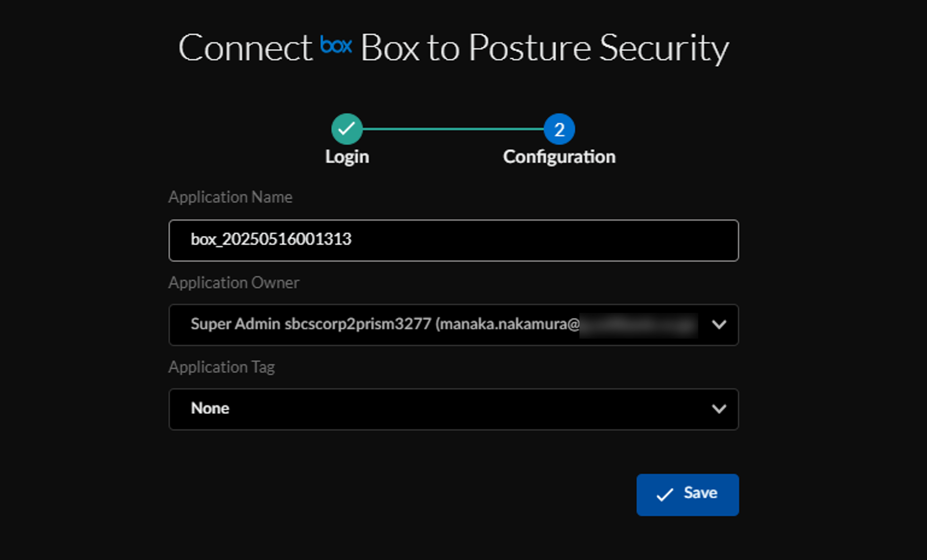Screen dimensions: 927x560
Task: Click the Application Name input field
Action: coord(453,240)
